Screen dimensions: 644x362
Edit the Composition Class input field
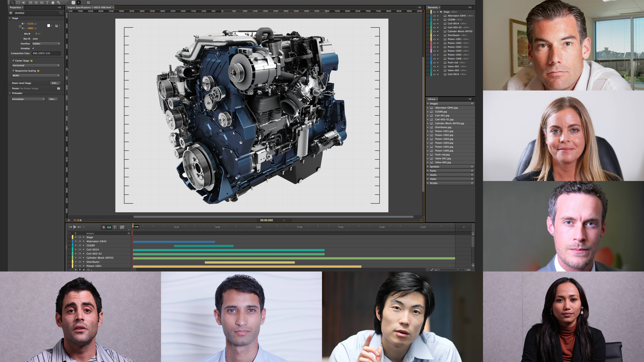[46, 53]
